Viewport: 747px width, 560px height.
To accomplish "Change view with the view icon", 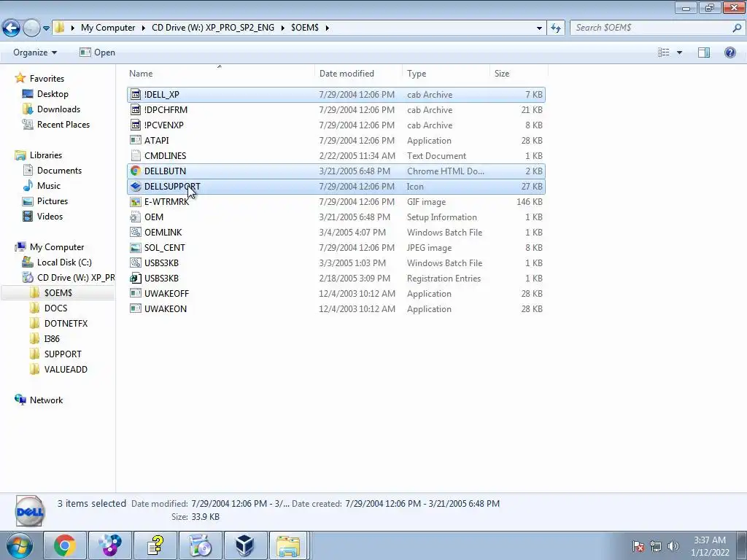I will pyautogui.click(x=664, y=52).
